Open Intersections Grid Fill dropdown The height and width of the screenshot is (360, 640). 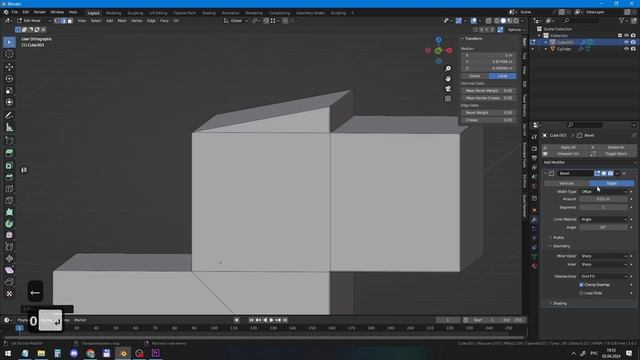click(x=604, y=276)
